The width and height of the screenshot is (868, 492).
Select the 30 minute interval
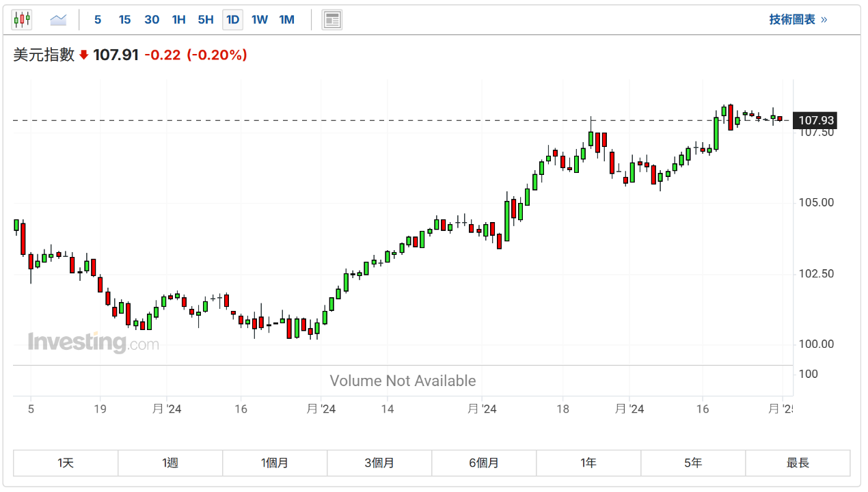(152, 20)
